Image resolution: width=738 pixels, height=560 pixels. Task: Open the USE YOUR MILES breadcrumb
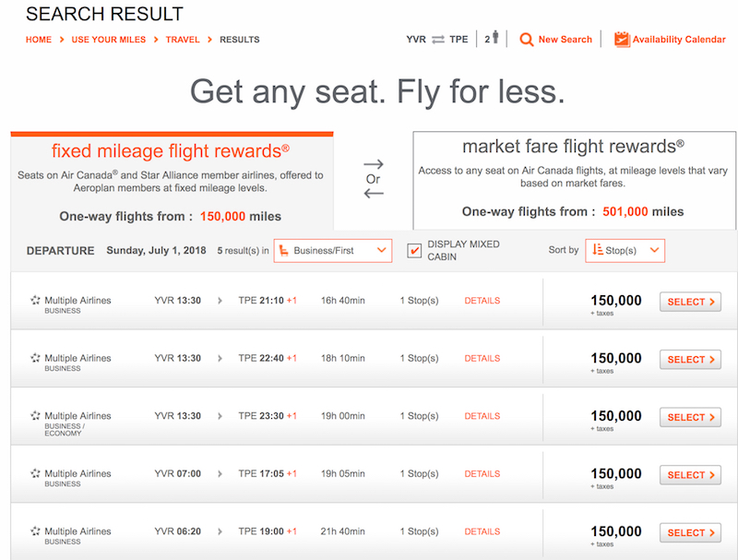tap(109, 40)
